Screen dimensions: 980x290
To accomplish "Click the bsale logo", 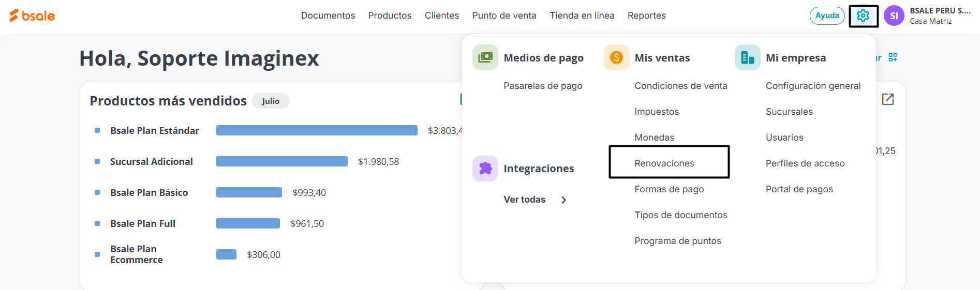I will [32, 16].
